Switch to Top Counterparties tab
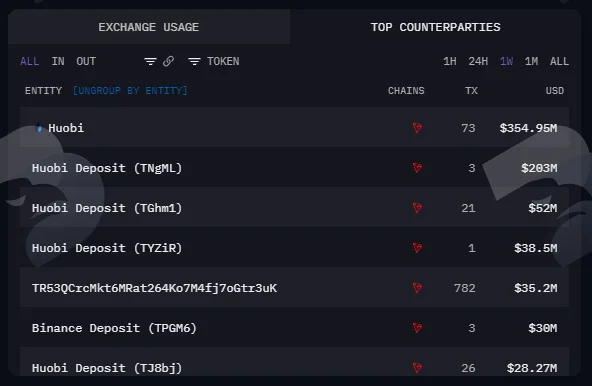 pos(435,27)
